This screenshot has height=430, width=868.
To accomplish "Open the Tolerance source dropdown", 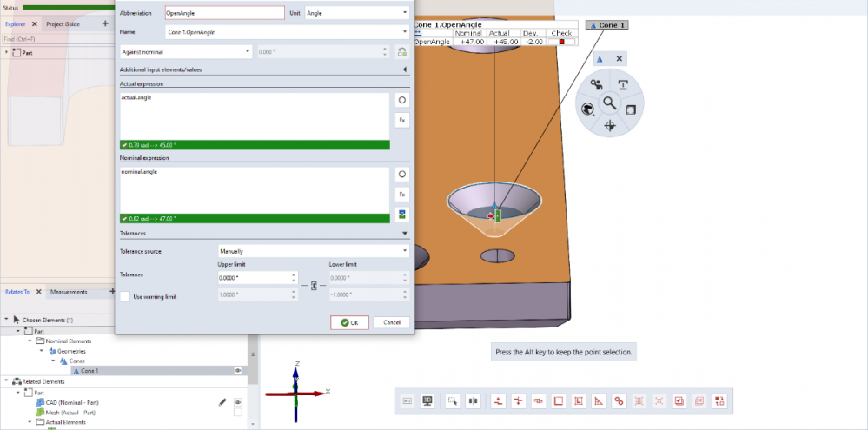I will (x=313, y=251).
